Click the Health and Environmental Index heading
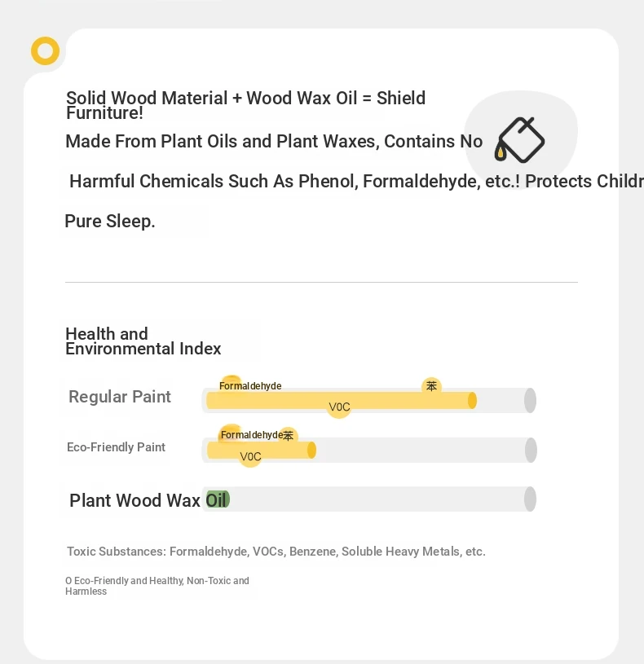The width and height of the screenshot is (644, 664). [x=143, y=341]
